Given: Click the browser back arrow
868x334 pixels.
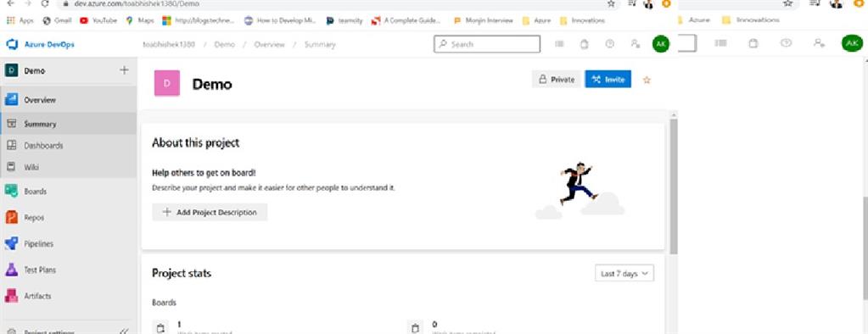Looking at the screenshot, I should pos(10,3).
